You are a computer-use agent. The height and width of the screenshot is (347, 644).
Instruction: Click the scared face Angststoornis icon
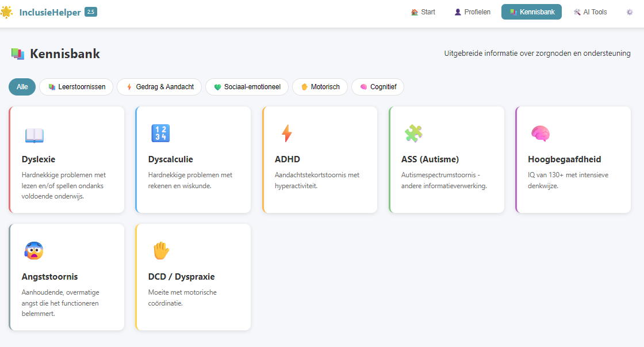[34, 251]
